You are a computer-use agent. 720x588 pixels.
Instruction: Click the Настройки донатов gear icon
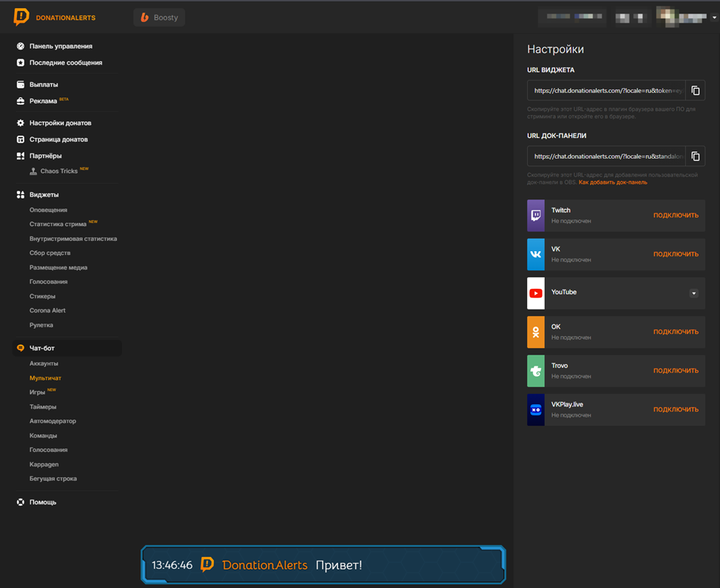(x=21, y=123)
